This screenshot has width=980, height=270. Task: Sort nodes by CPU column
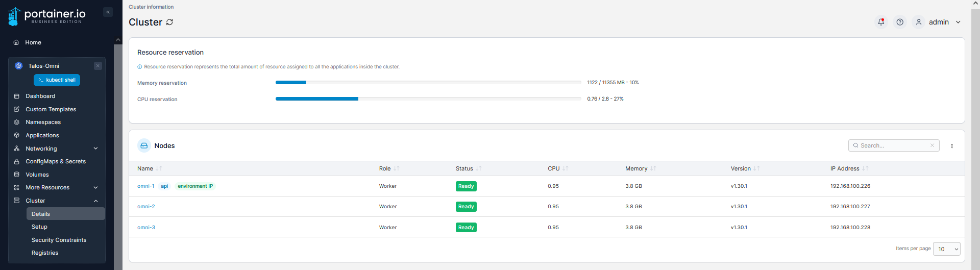click(558, 168)
